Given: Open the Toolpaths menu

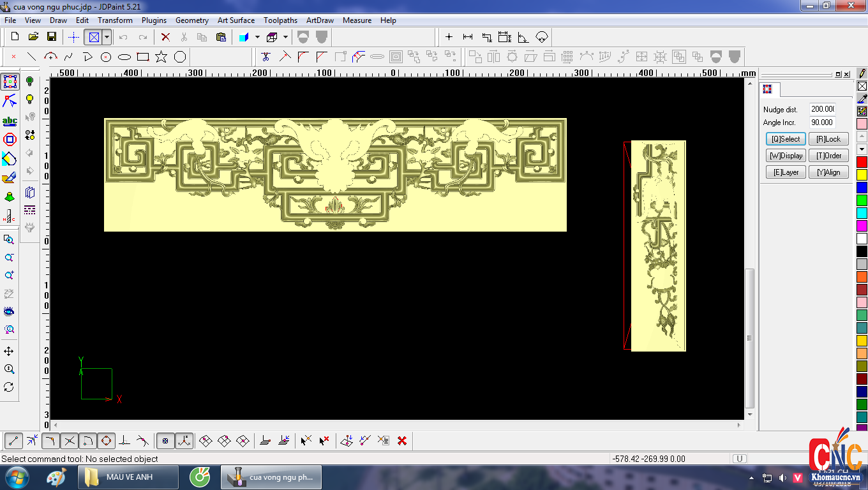Looking at the screenshot, I should point(280,20).
